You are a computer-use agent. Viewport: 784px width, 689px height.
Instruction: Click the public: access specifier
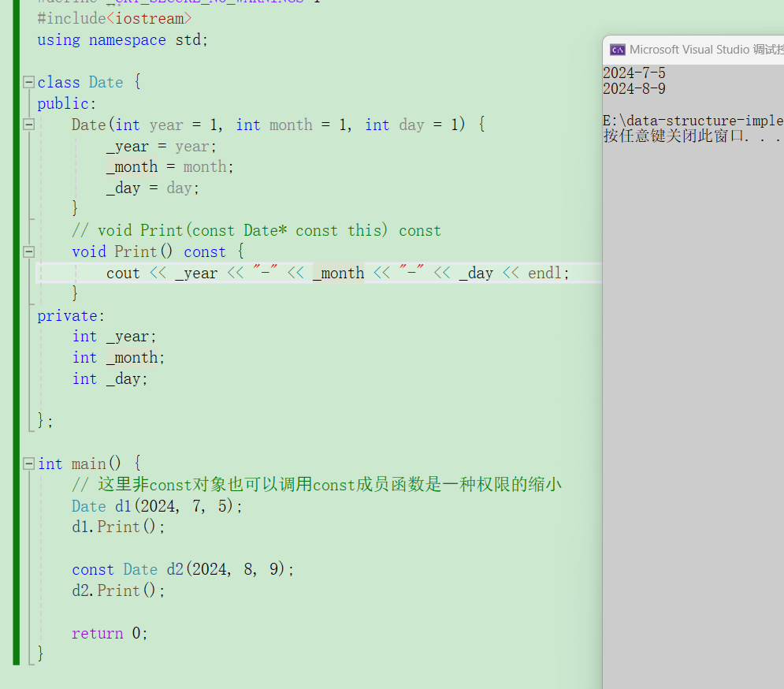click(66, 103)
